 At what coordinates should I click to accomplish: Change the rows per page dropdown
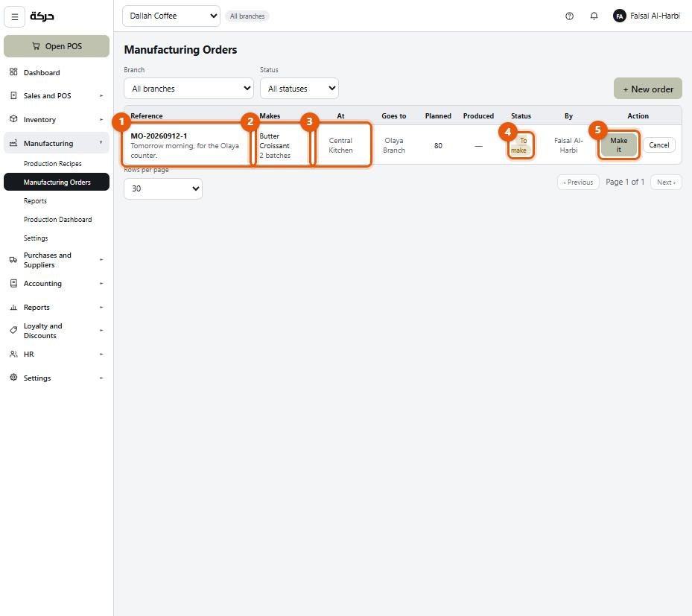pos(163,188)
